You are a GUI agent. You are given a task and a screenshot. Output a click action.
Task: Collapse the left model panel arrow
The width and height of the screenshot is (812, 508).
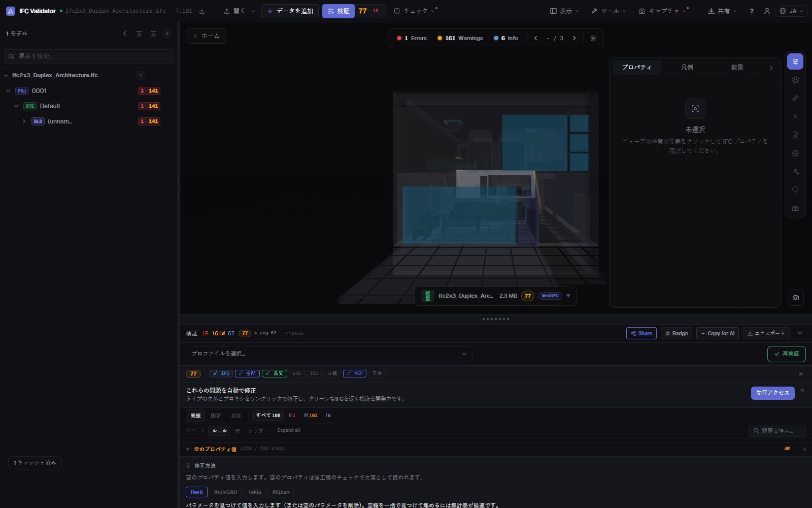coord(125,34)
